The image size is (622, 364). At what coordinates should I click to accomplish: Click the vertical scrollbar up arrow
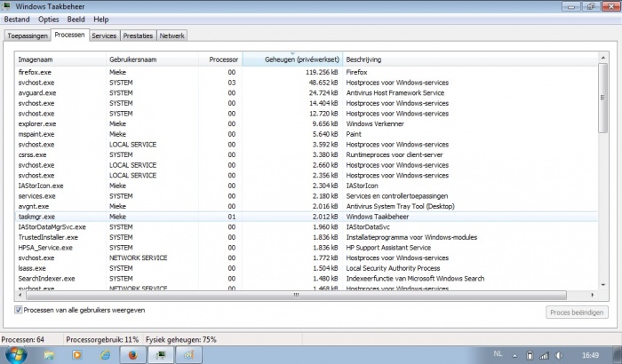coord(603,58)
